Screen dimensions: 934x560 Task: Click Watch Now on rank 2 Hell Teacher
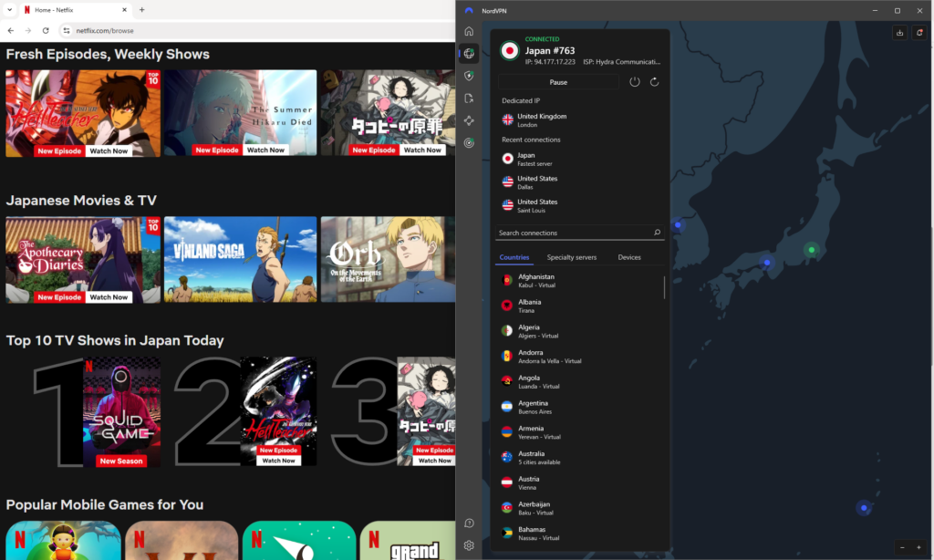279,461
